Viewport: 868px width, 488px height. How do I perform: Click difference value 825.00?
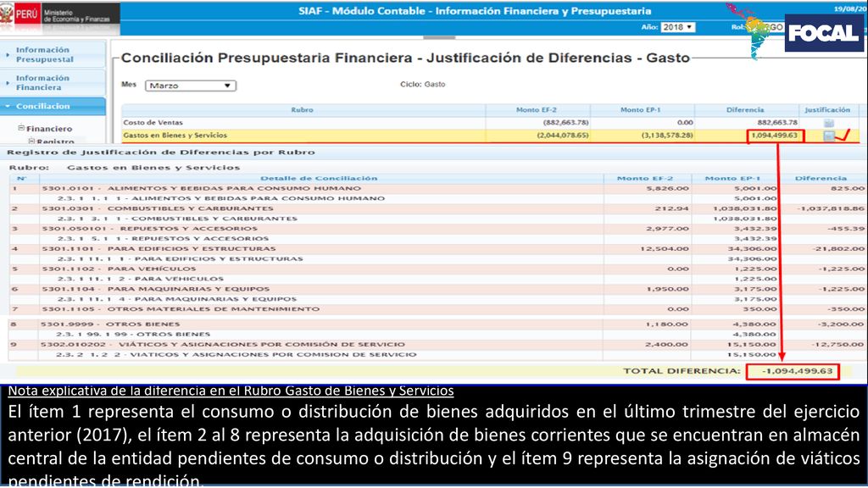848,189
